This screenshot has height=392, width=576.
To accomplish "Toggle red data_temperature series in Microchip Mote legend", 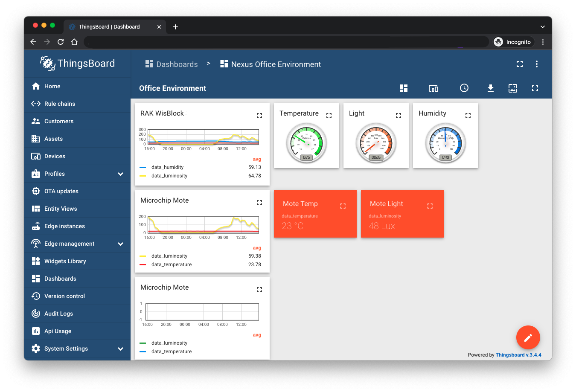I will [x=171, y=264].
